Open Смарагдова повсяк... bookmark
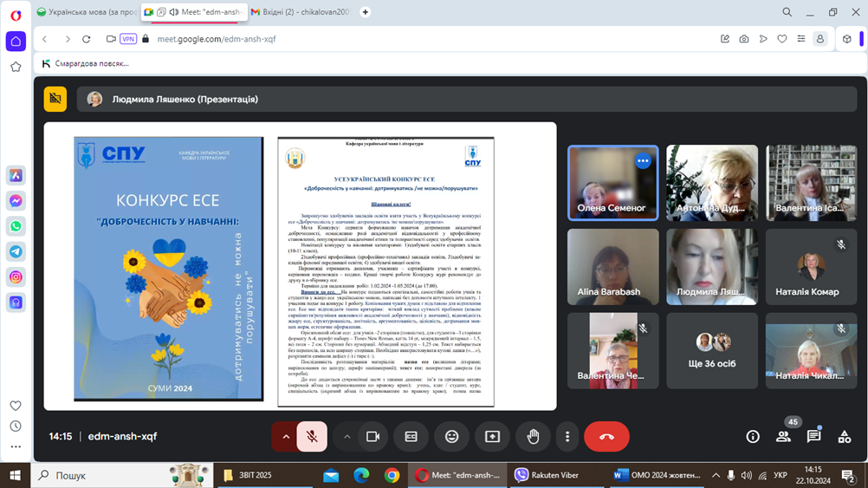The width and height of the screenshot is (868, 488). 86,63
